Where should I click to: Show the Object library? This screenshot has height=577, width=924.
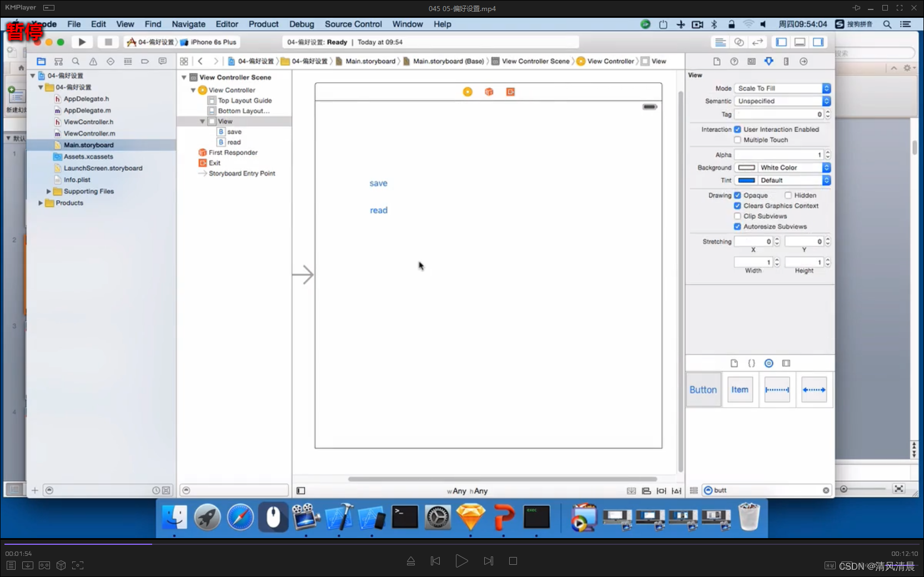pos(769,363)
